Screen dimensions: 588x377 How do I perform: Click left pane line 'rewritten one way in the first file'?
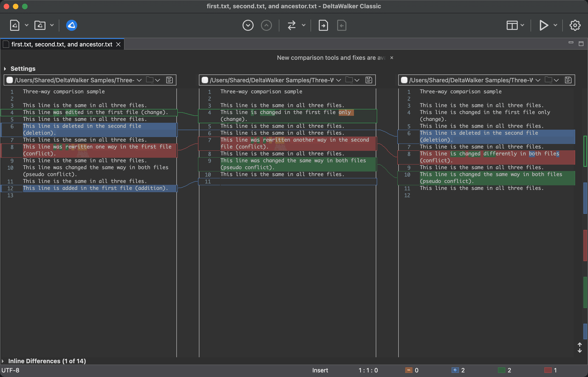[x=100, y=150]
